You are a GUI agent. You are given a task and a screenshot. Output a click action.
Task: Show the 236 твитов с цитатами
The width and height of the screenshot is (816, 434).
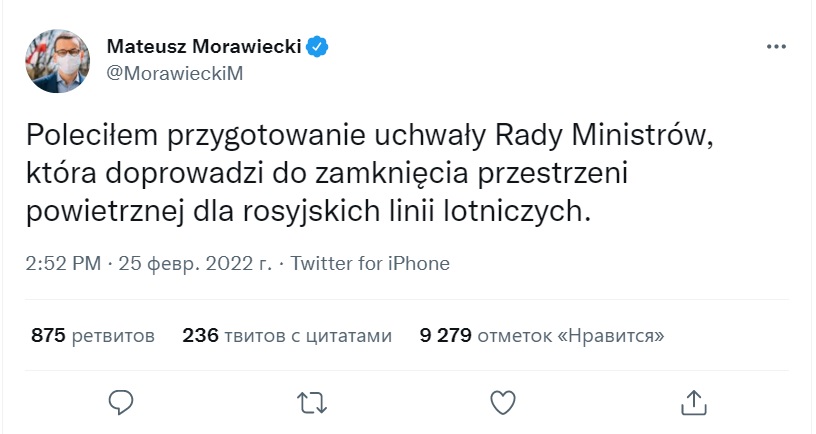pyautogui.click(x=287, y=335)
